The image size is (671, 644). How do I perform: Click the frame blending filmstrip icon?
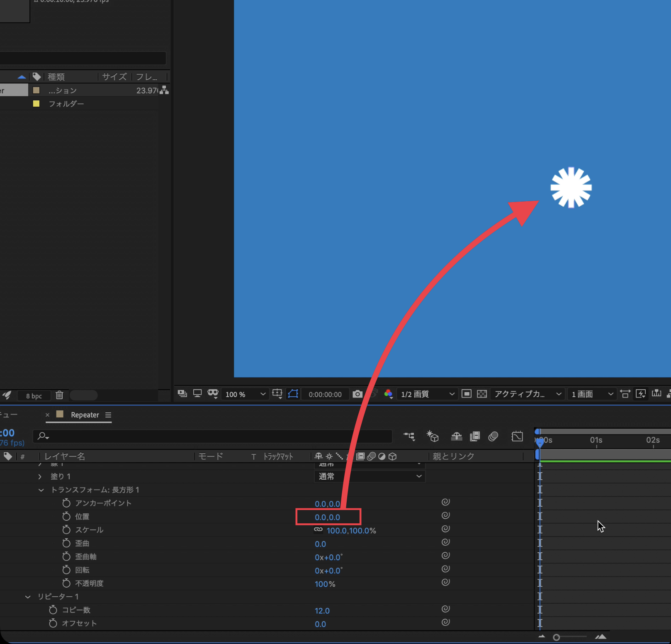pos(475,436)
